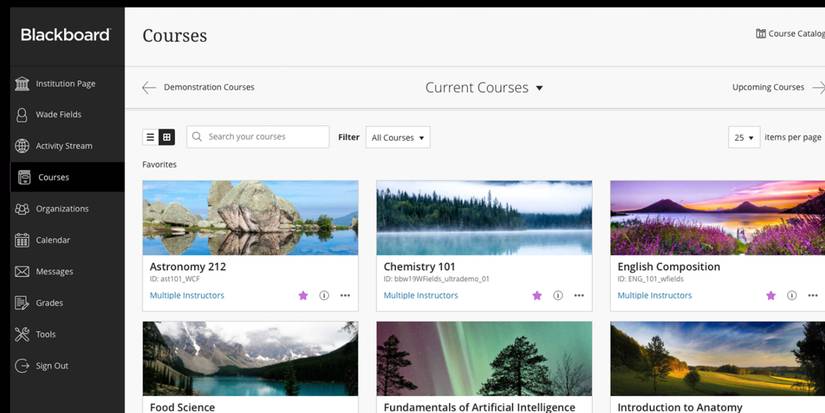Click the Search your courses field
825x413 pixels.
[258, 137]
